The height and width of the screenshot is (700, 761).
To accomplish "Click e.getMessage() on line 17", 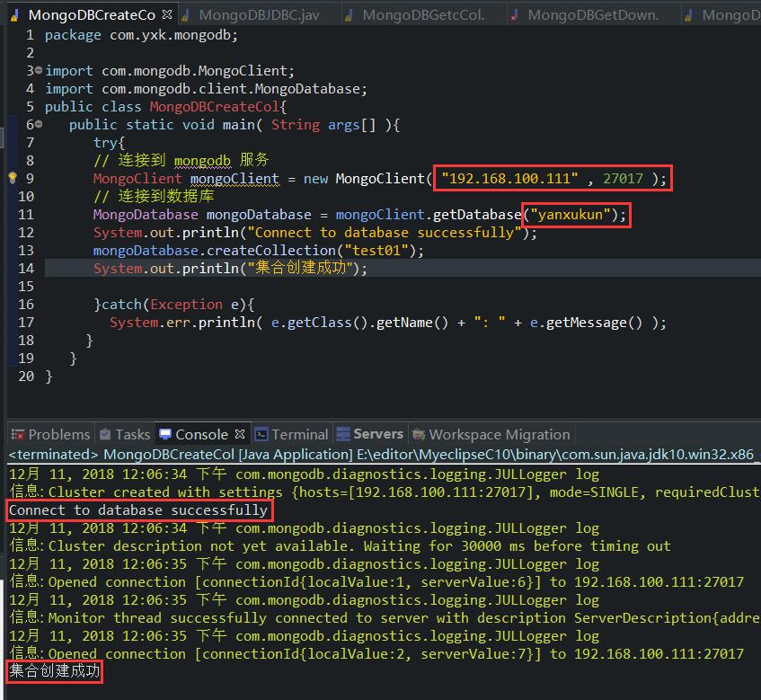I will pos(587,322).
